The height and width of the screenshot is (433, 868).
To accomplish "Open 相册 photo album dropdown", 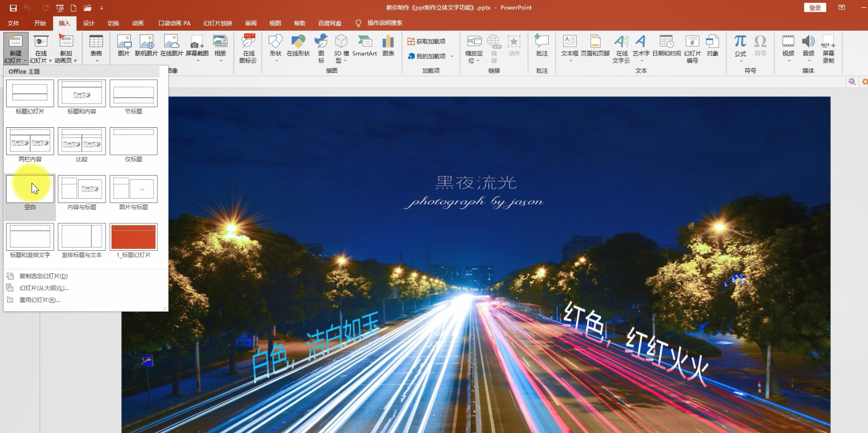I will (220, 48).
